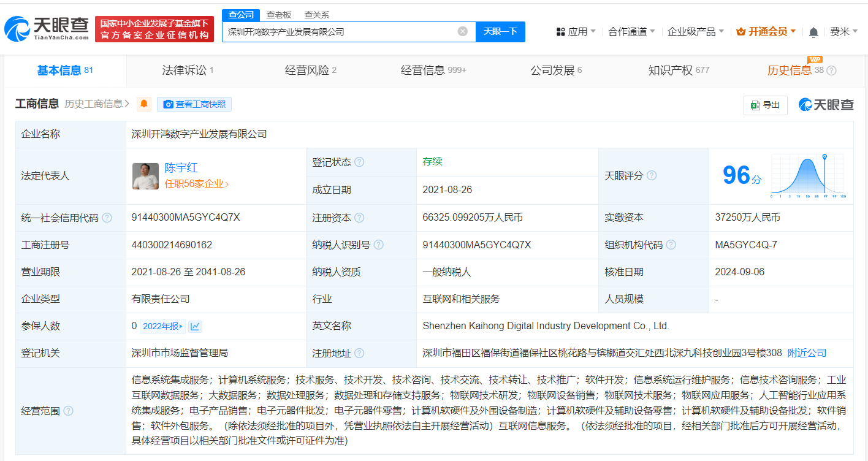Open the 费米 account dropdown
Screen dimensions: 868x461
(x=844, y=31)
